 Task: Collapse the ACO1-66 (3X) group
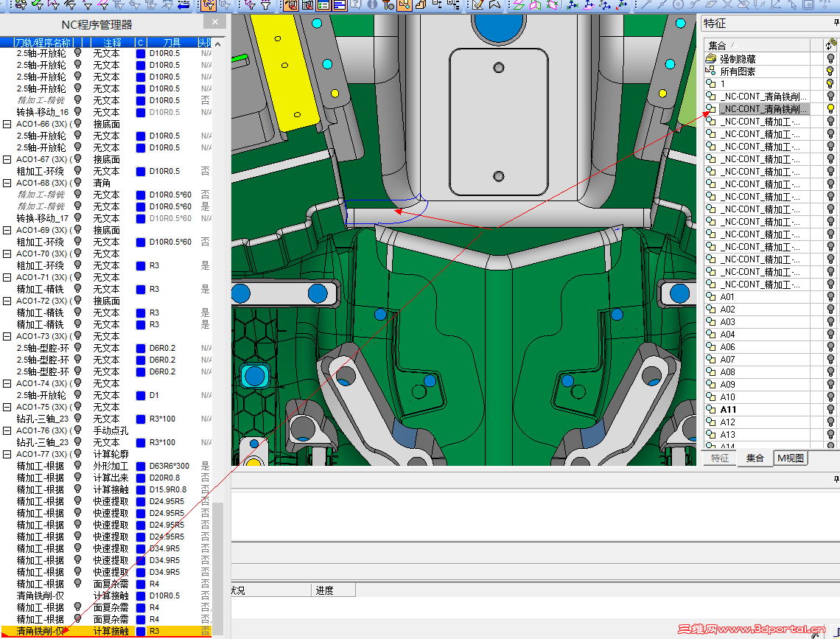(7, 125)
